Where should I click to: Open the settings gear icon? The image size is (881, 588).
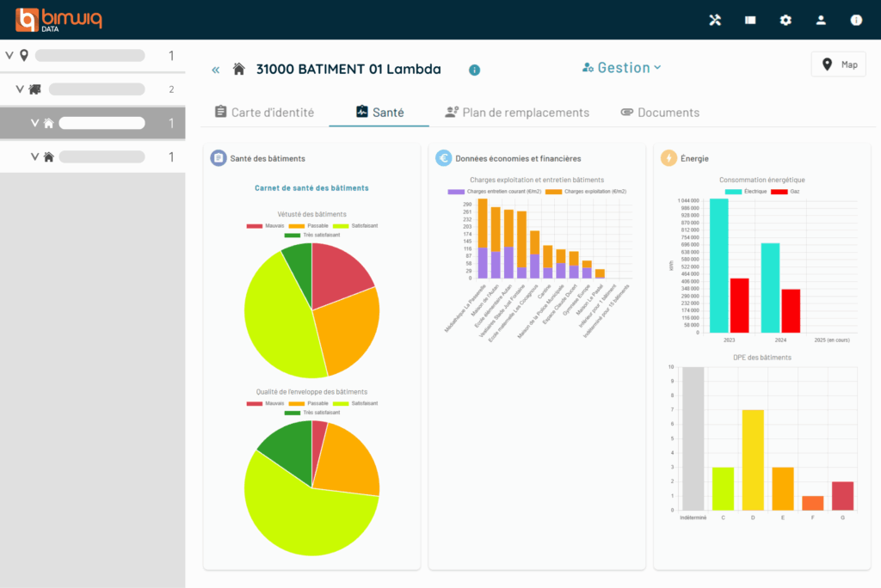(786, 20)
